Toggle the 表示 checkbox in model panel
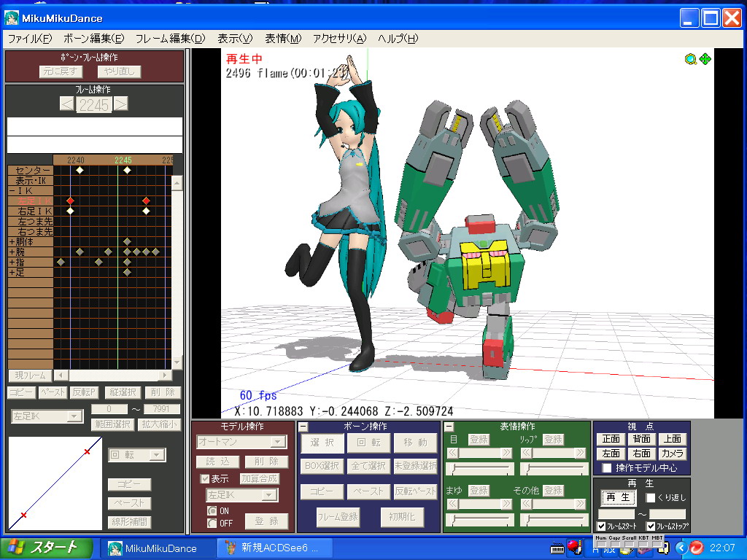 (x=205, y=478)
